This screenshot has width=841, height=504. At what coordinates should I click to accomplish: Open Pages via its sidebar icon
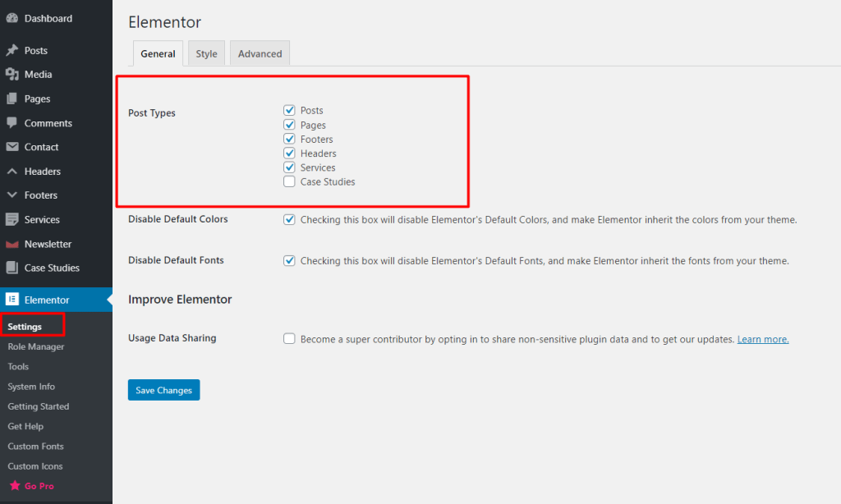coord(11,99)
